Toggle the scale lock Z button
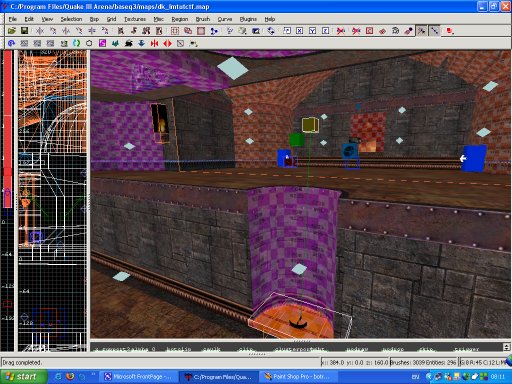The image size is (512, 384). [x=326, y=31]
